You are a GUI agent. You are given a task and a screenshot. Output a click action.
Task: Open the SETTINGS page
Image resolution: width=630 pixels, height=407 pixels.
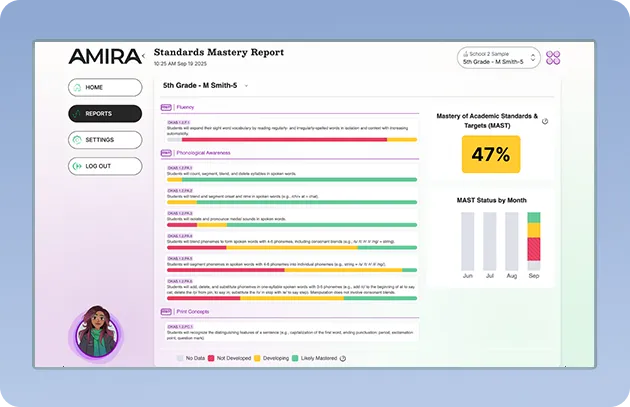click(x=105, y=140)
